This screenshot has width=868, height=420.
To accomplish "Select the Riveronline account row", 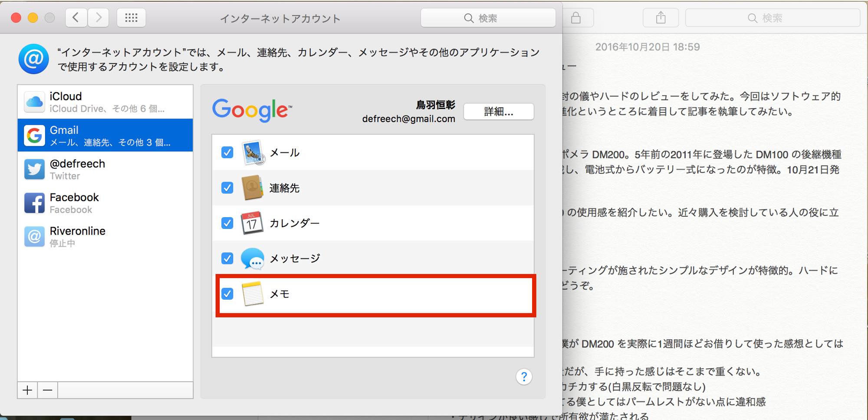I will click(105, 236).
